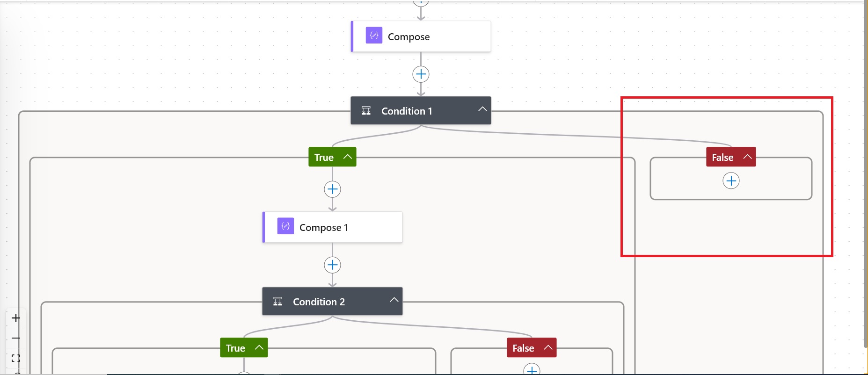The height and width of the screenshot is (375, 868).
Task: Insert step between Compose and Condition 1
Action: (x=421, y=74)
